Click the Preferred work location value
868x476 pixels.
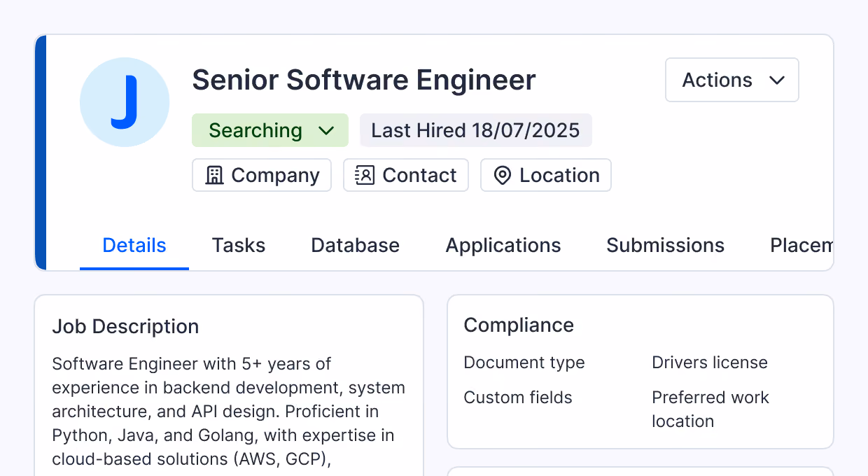(x=710, y=409)
